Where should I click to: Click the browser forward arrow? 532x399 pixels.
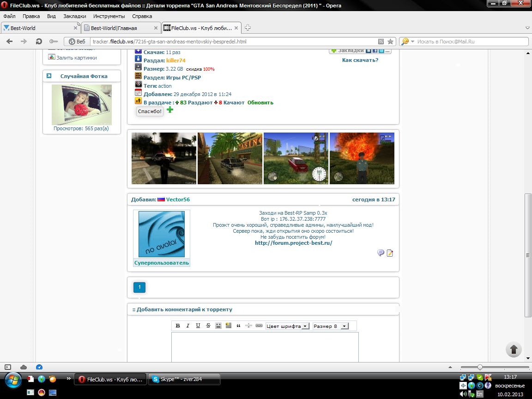click(24, 42)
